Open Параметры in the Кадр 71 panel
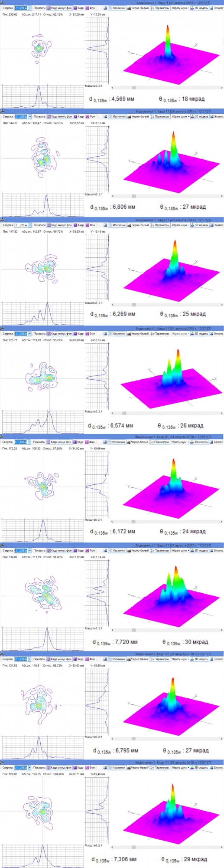 (160, 767)
